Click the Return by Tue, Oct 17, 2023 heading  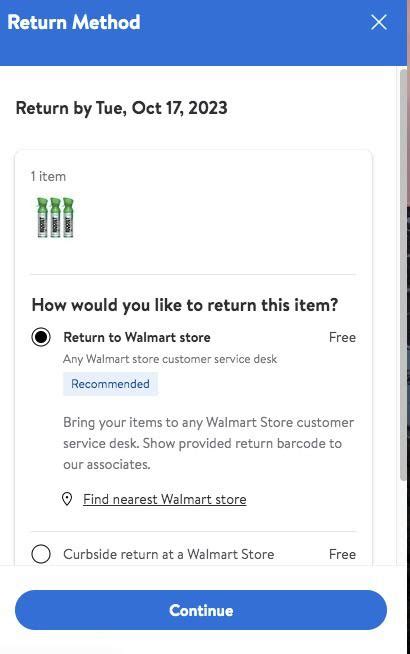(x=122, y=108)
